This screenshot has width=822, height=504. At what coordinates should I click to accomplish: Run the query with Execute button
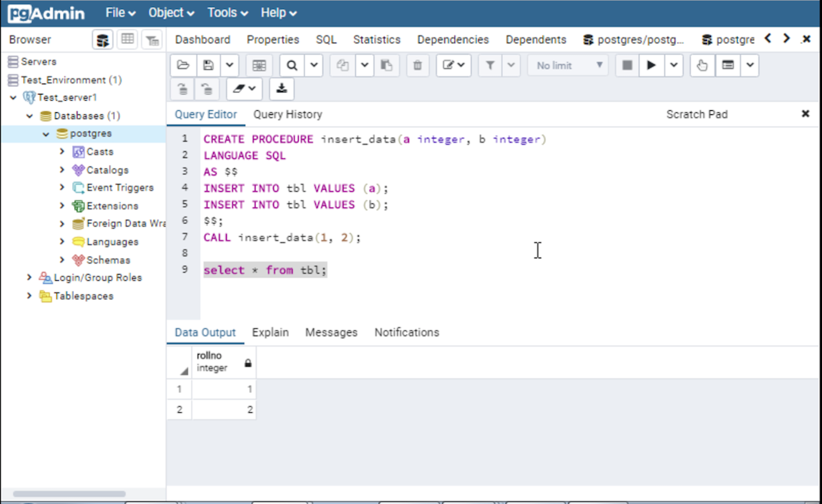click(651, 66)
